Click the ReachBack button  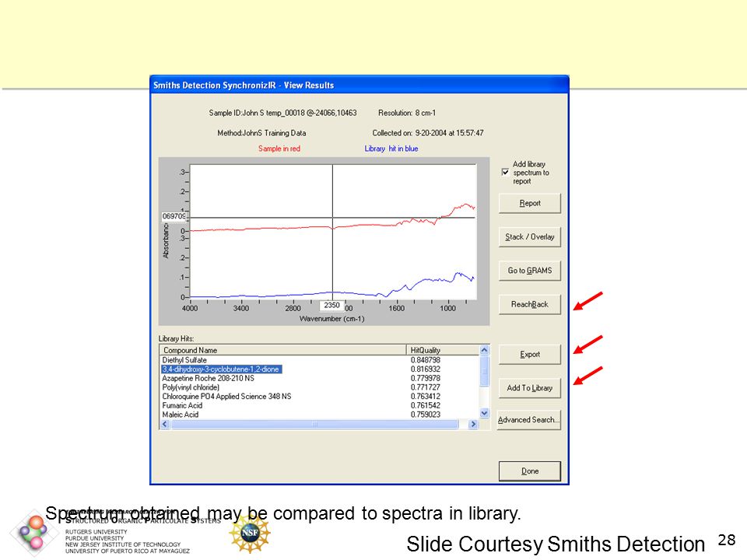coord(530,304)
